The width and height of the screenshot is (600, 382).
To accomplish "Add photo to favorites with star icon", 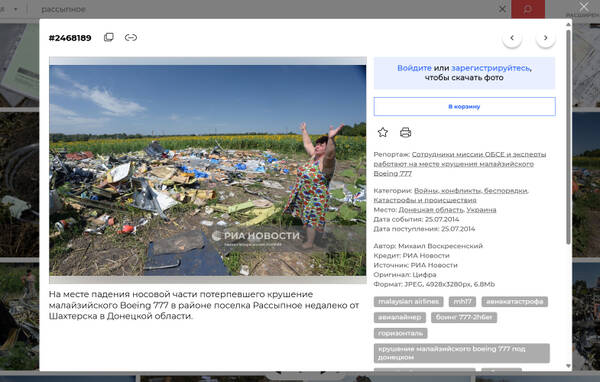I will [383, 132].
